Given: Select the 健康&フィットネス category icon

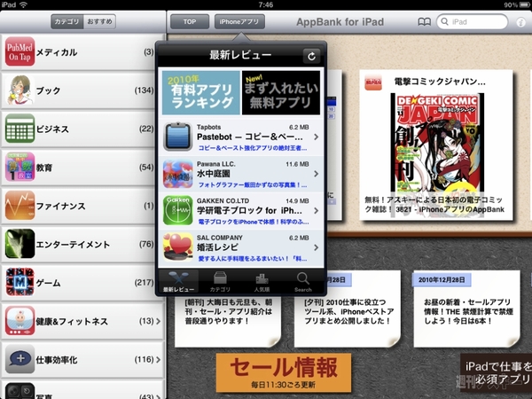Looking at the screenshot, I should pos(20,321).
